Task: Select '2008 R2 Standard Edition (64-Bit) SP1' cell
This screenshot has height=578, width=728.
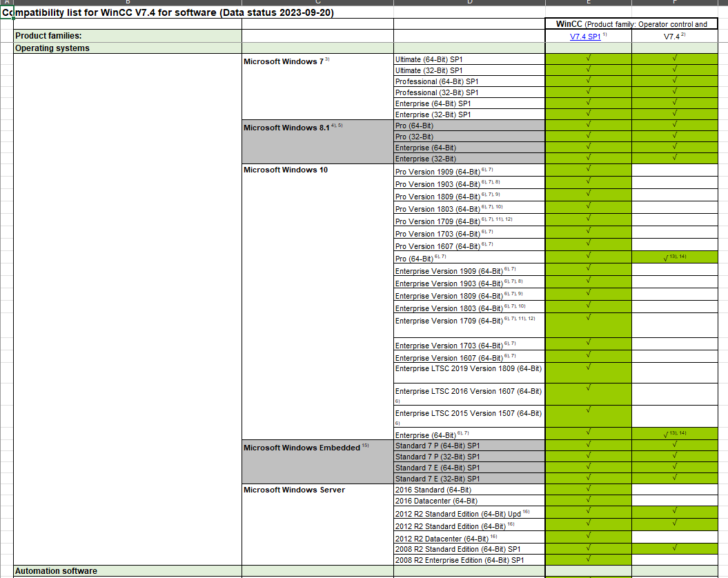Action: point(469,549)
